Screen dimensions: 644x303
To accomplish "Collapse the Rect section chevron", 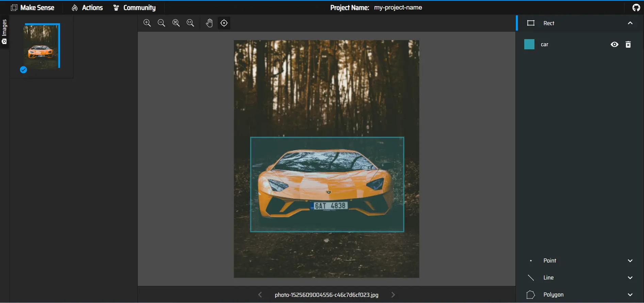I will [x=630, y=23].
